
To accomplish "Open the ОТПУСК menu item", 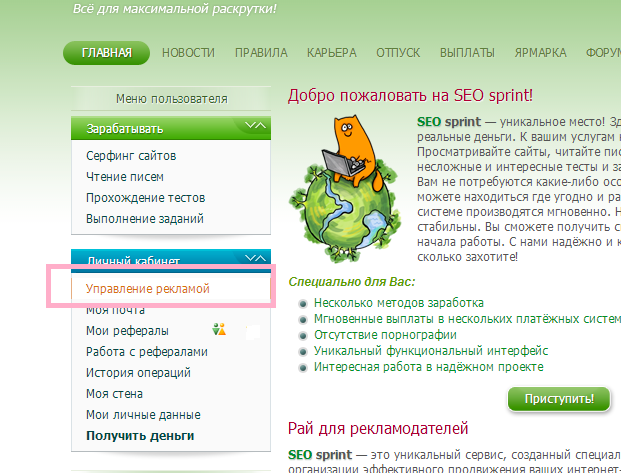I will pos(398,53).
